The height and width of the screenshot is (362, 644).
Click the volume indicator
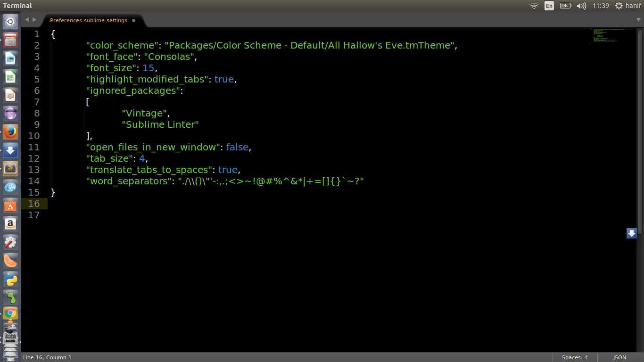click(581, 6)
